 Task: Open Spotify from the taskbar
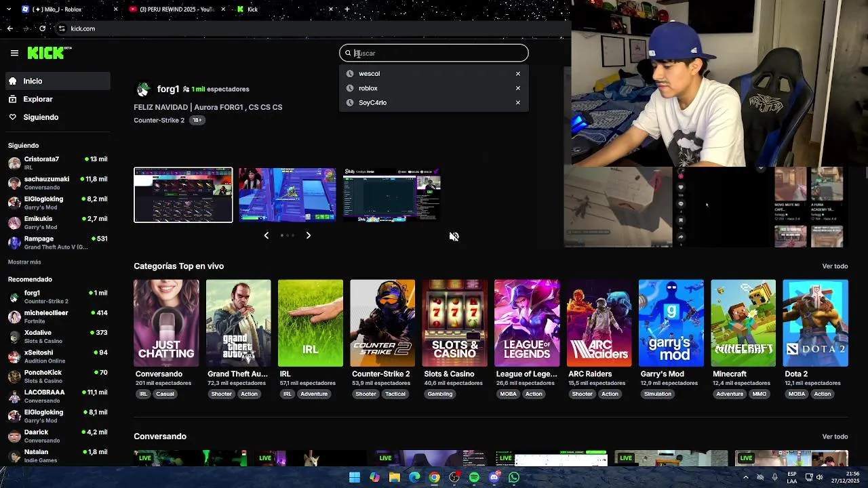coord(474,477)
